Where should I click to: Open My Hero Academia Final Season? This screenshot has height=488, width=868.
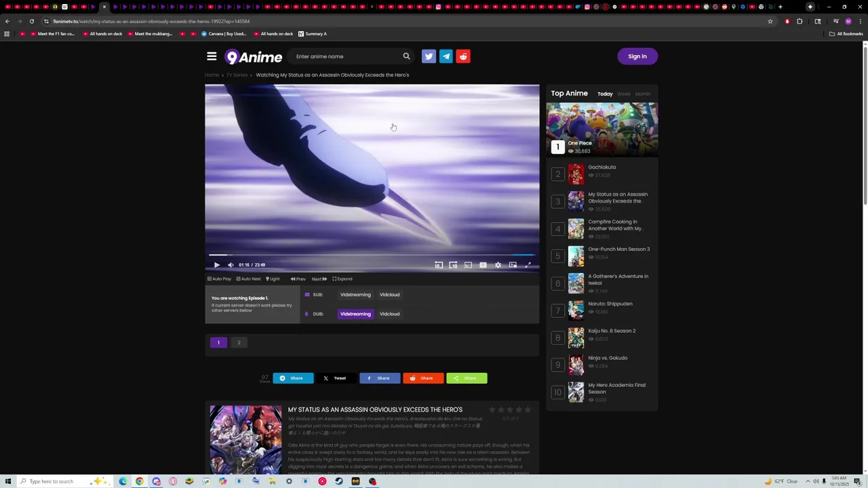(616, 388)
